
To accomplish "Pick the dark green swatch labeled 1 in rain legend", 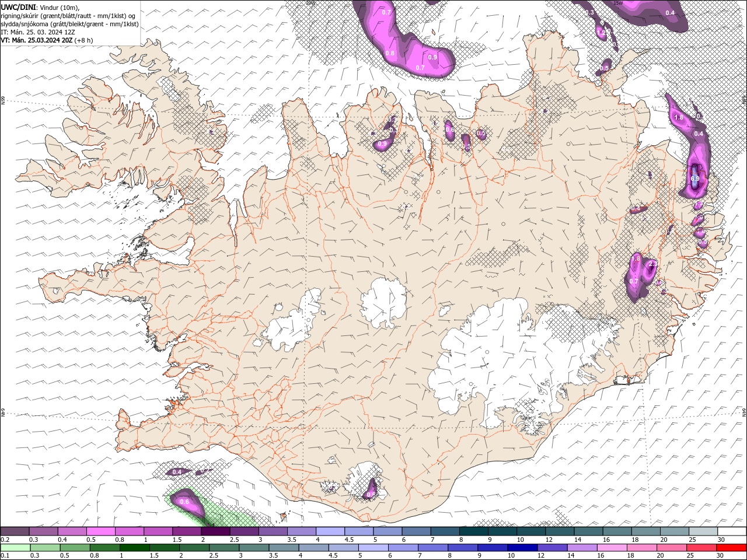I will [x=134, y=548].
